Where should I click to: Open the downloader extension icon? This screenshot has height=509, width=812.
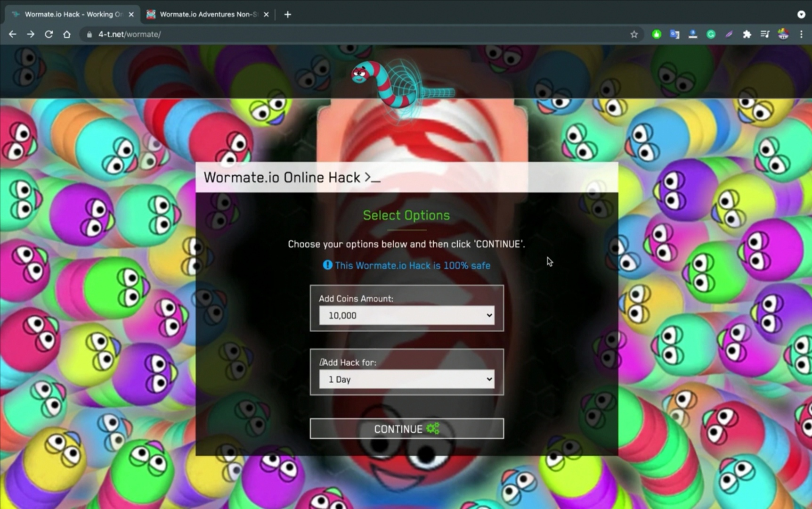coord(693,34)
